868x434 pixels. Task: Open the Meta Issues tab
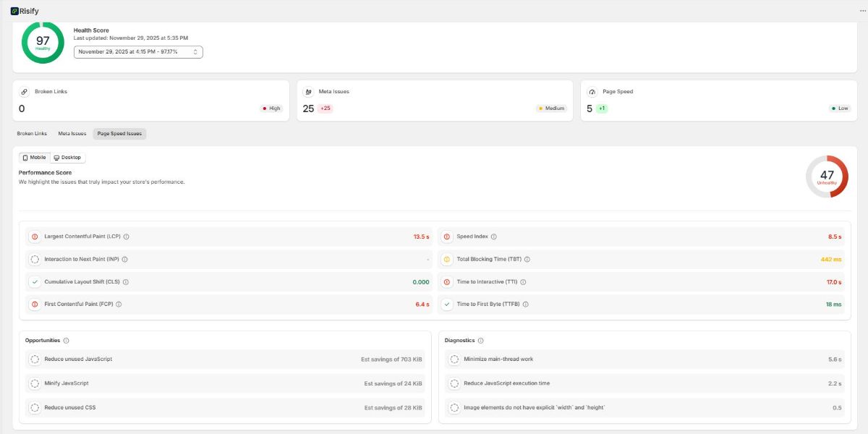click(72, 134)
